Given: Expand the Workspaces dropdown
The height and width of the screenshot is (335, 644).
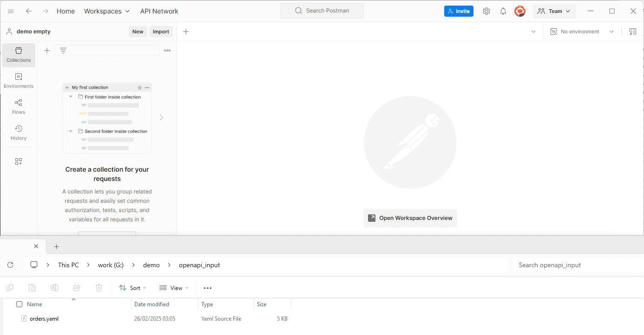Looking at the screenshot, I should point(107,11).
